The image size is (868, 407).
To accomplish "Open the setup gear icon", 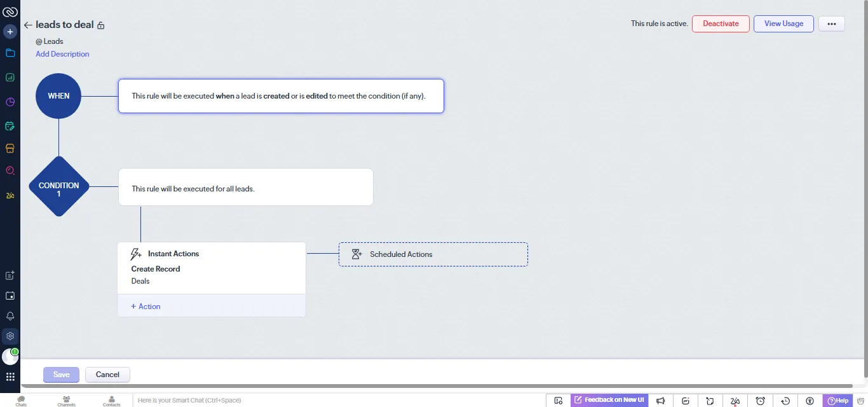I will tap(10, 336).
